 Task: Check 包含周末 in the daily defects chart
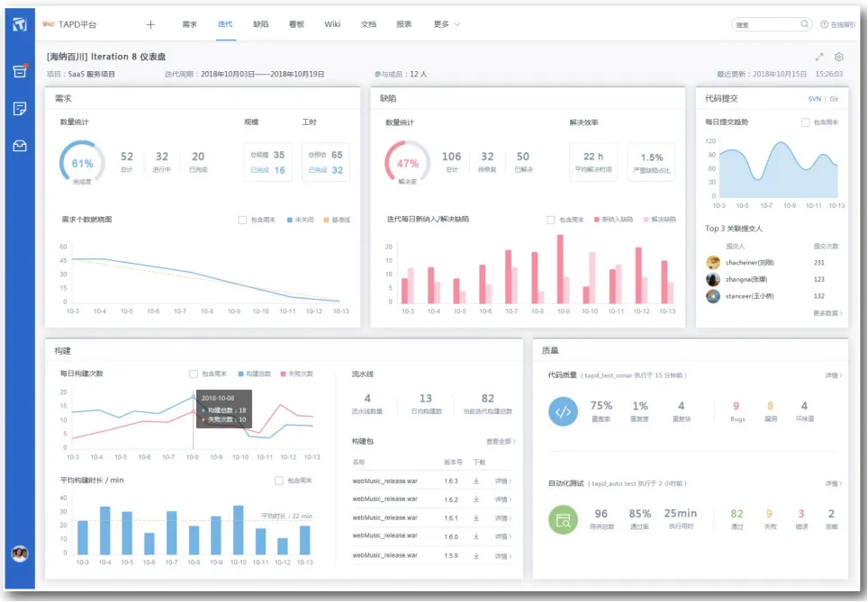(551, 220)
